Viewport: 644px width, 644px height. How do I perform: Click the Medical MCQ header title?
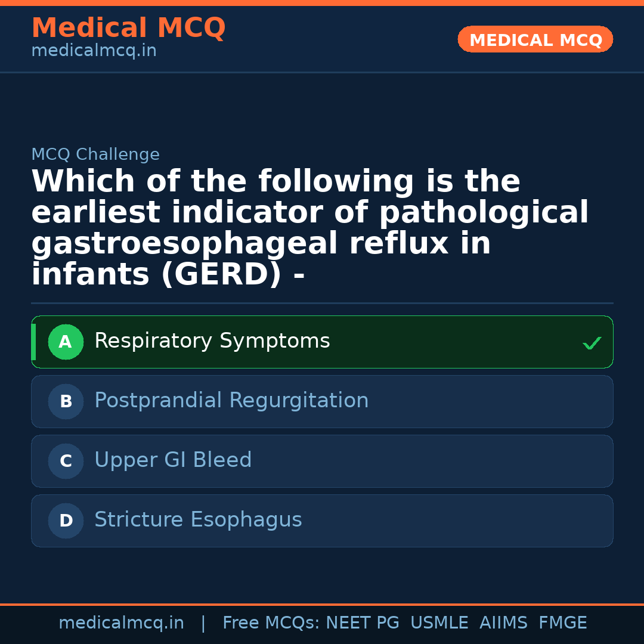pos(128,28)
